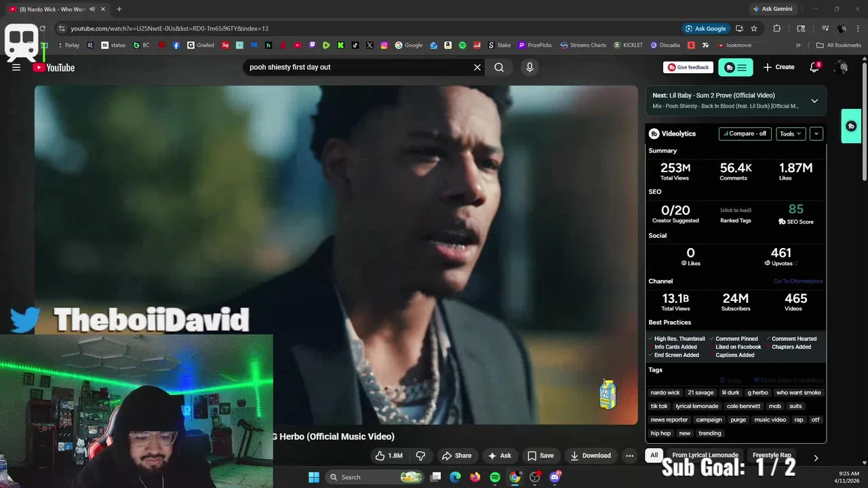Open account avatar menu

click(842, 67)
